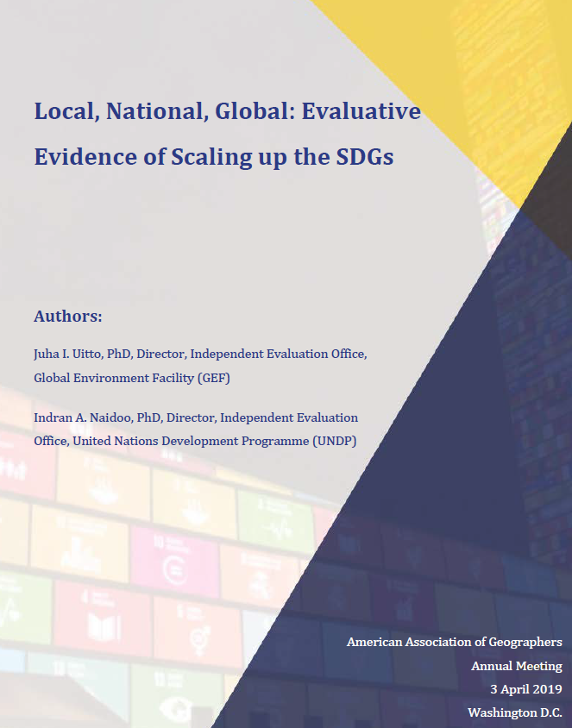Click 'Office, United Nations Development Programme (UNDP)' line
572x728 pixels.
click(x=195, y=441)
